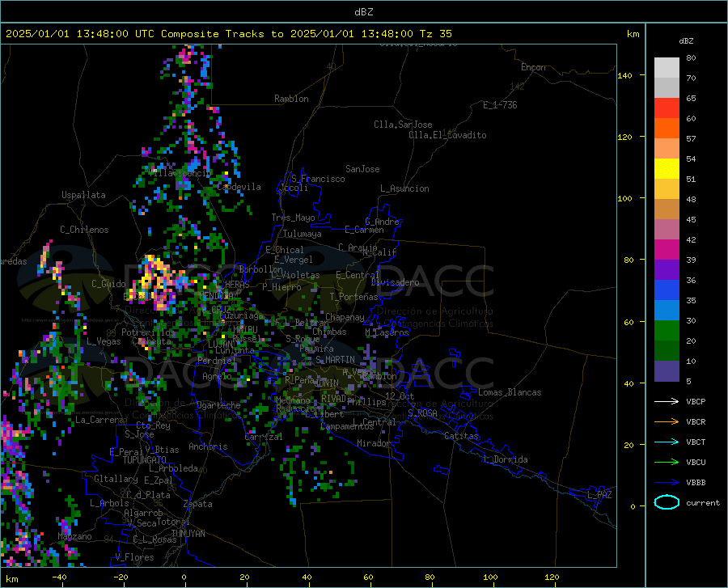Click the MENDOZA city label
The image size is (728, 588).
(x=216, y=295)
